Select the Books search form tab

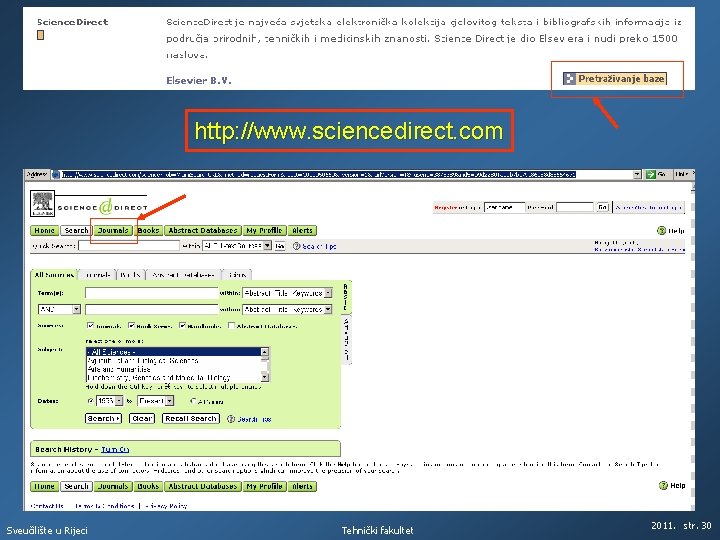point(130,275)
